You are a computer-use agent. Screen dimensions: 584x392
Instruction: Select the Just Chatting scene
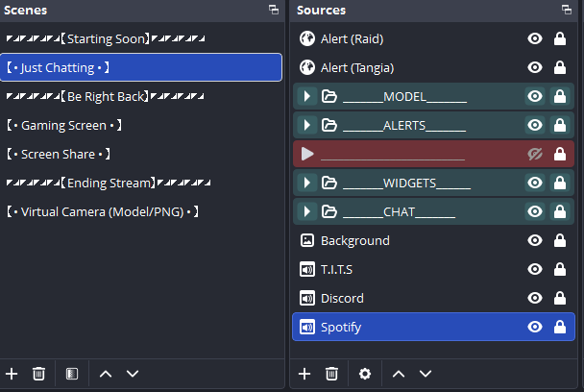tap(141, 67)
